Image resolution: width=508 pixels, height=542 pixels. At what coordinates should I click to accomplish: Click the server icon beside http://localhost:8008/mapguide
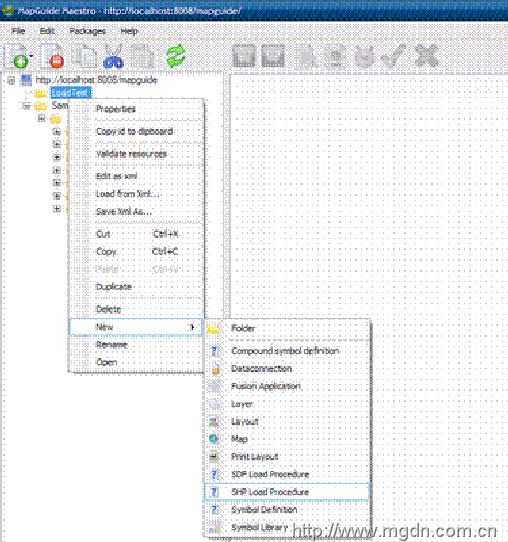click(26, 80)
